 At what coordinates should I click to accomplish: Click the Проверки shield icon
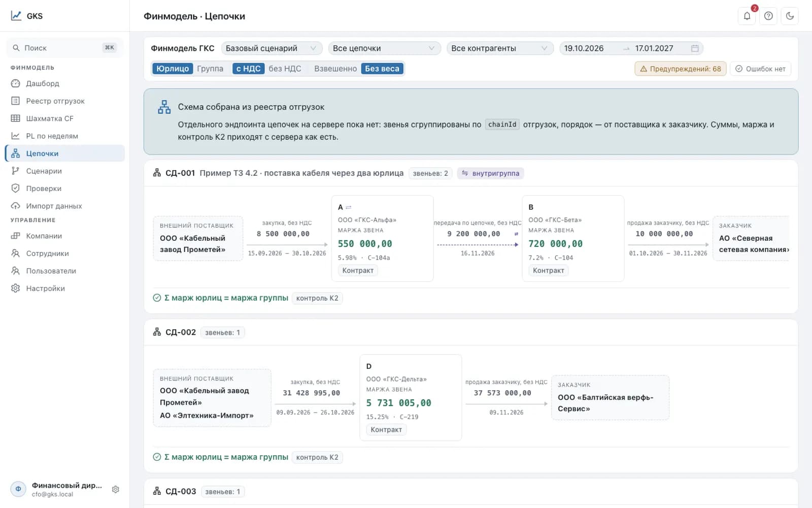(x=16, y=188)
